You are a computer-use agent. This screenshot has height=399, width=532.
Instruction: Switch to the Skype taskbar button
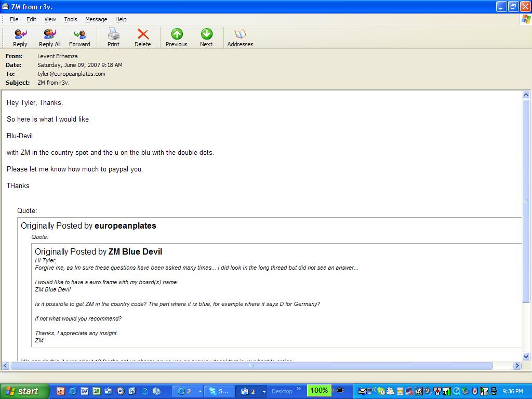(x=218, y=391)
